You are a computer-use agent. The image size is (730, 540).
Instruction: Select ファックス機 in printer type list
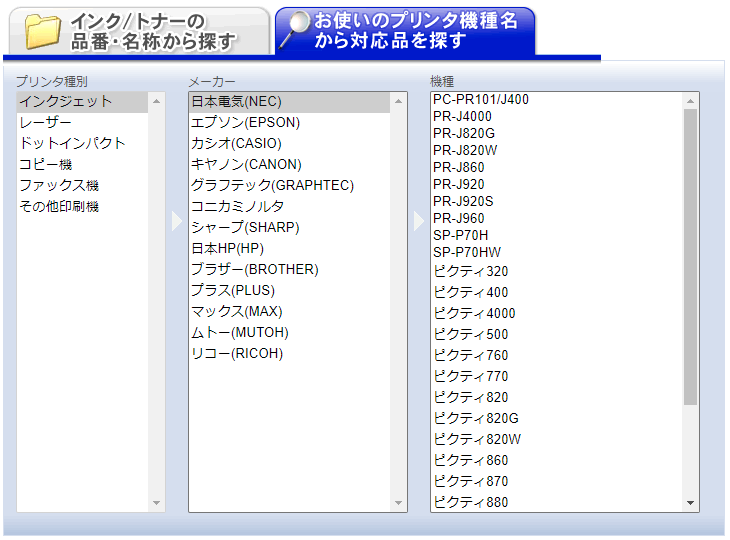pos(82,186)
